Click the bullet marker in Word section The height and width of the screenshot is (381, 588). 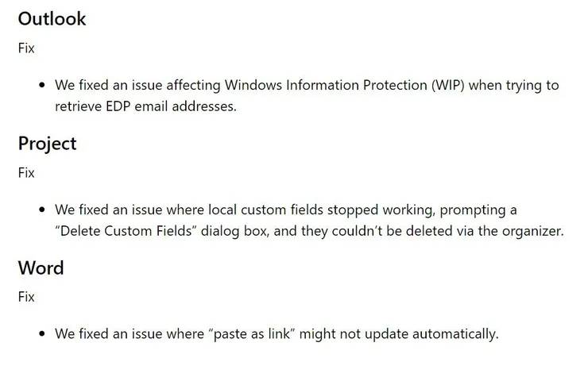click(x=41, y=334)
